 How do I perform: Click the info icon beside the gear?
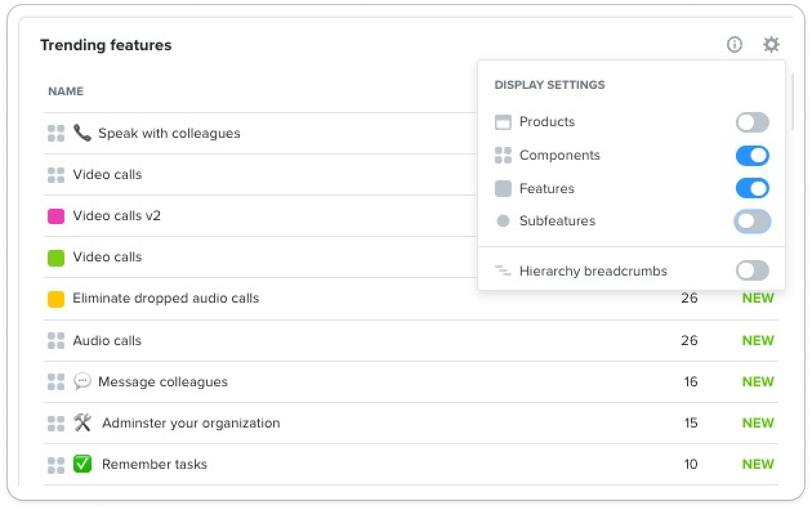click(x=735, y=44)
